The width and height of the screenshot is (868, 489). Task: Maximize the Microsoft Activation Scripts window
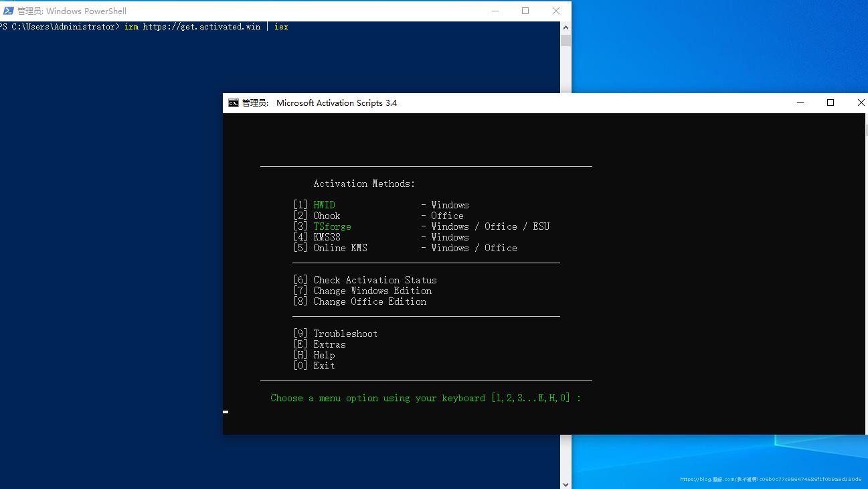click(831, 103)
